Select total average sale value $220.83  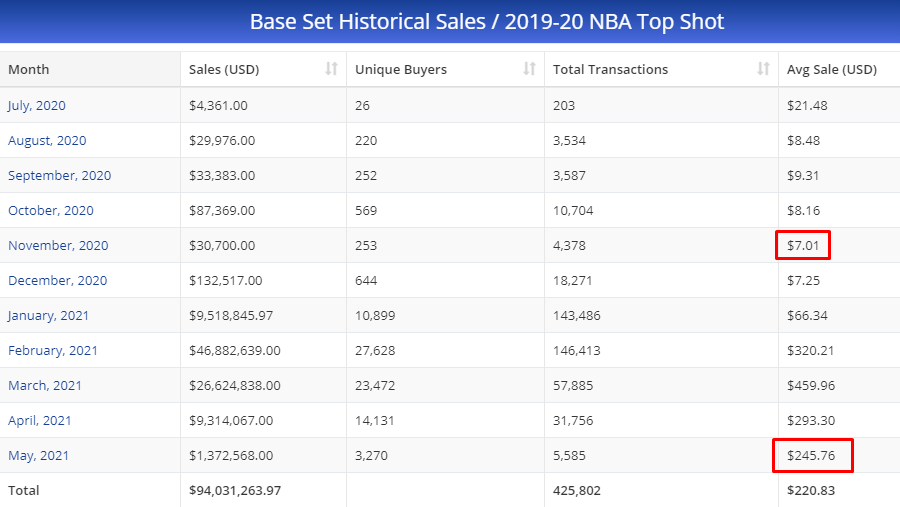point(811,491)
